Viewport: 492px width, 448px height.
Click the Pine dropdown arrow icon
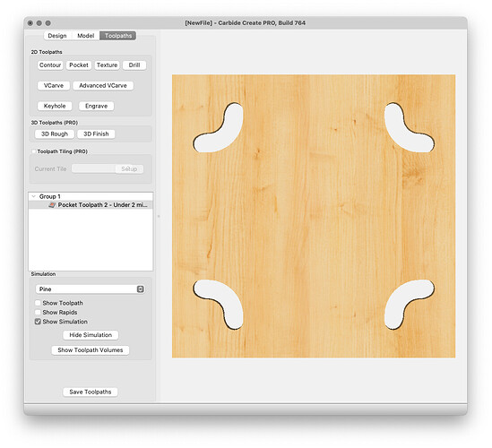[x=141, y=289]
